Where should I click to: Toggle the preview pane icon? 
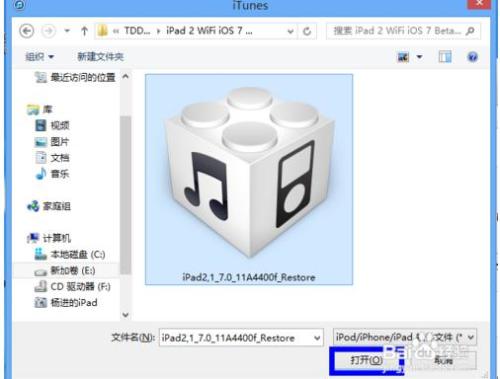(445, 57)
